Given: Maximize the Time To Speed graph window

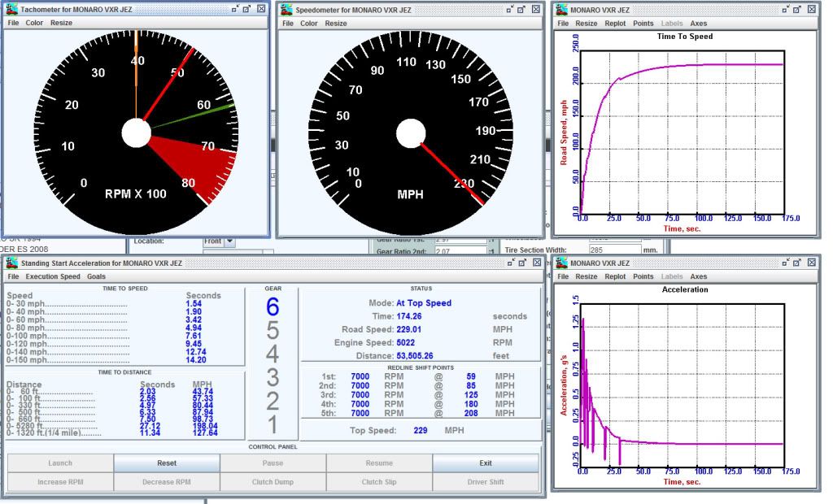Looking at the screenshot, I should click(x=797, y=10).
